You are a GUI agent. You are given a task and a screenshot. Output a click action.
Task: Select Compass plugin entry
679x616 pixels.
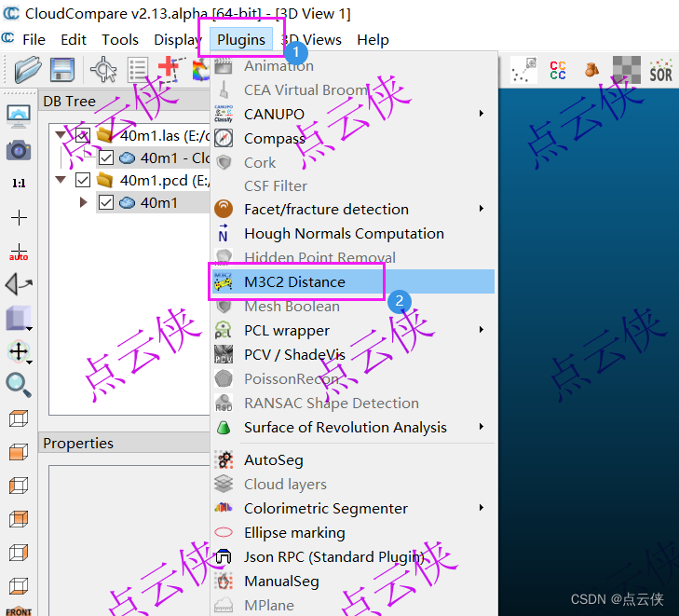(x=352, y=138)
